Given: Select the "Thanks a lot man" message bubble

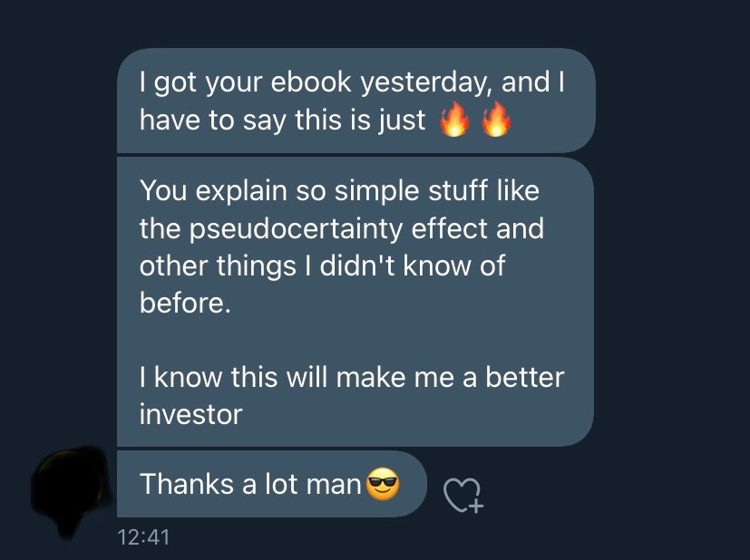Looking at the screenshot, I should (270, 485).
